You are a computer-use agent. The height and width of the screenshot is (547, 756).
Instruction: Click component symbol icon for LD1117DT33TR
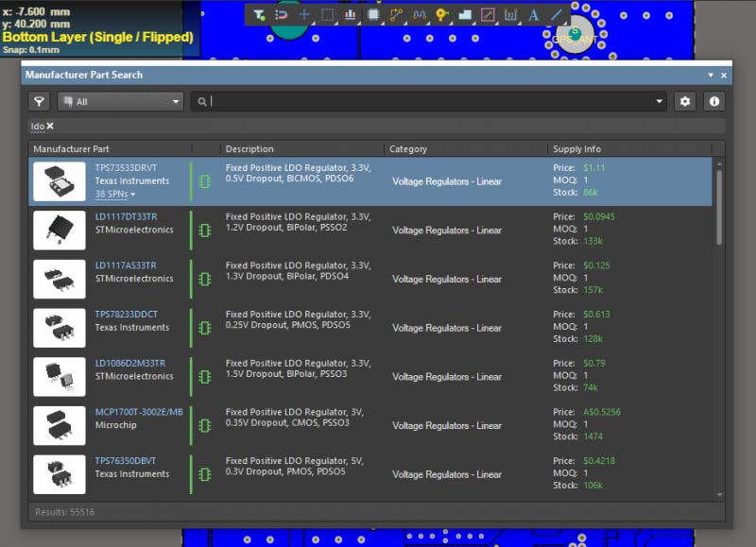pos(205,231)
